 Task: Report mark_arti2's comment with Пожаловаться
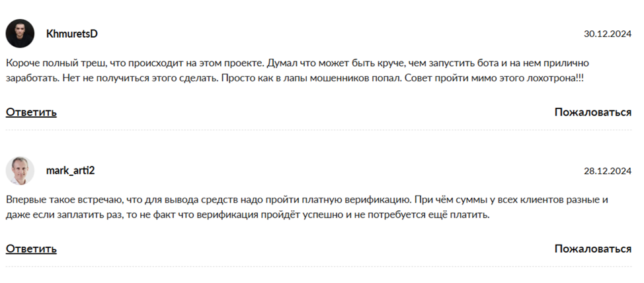592,249
